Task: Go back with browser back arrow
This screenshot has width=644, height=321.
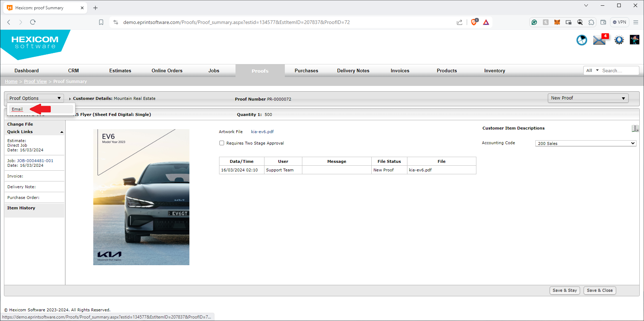Action: tap(9, 22)
